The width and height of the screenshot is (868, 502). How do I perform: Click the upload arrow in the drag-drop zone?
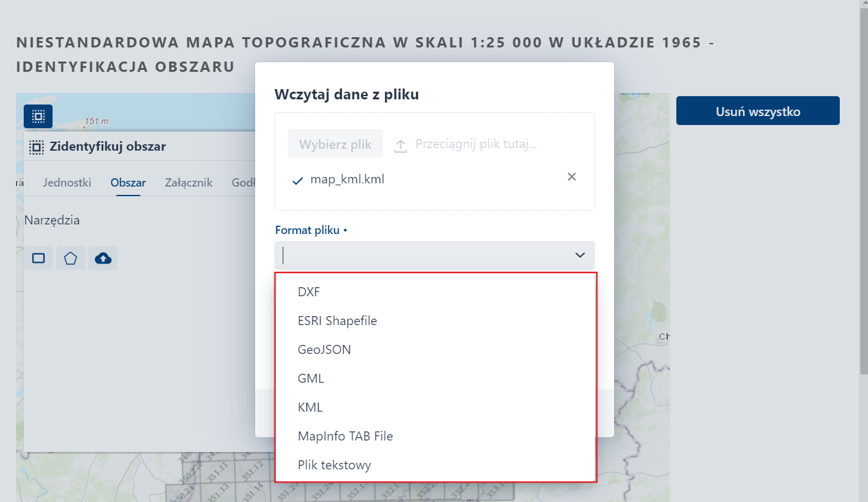click(x=401, y=144)
